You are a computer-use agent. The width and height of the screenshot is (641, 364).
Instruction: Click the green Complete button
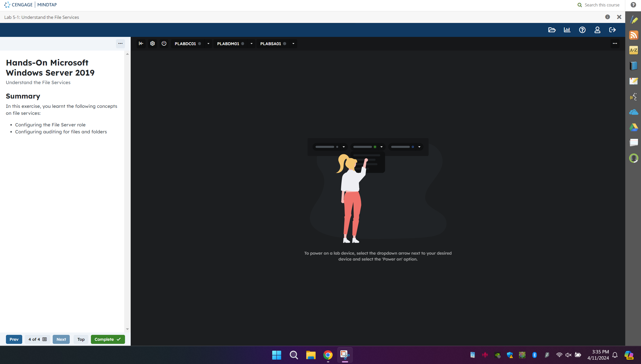pyautogui.click(x=108, y=339)
